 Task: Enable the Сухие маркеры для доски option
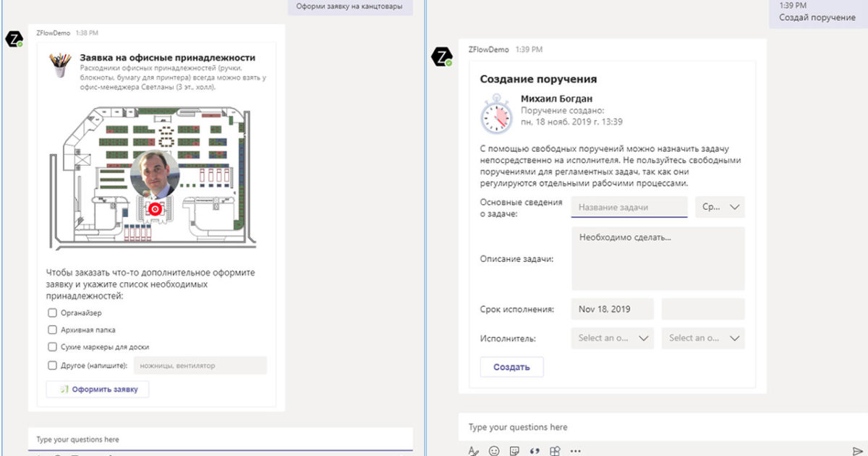(x=52, y=348)
